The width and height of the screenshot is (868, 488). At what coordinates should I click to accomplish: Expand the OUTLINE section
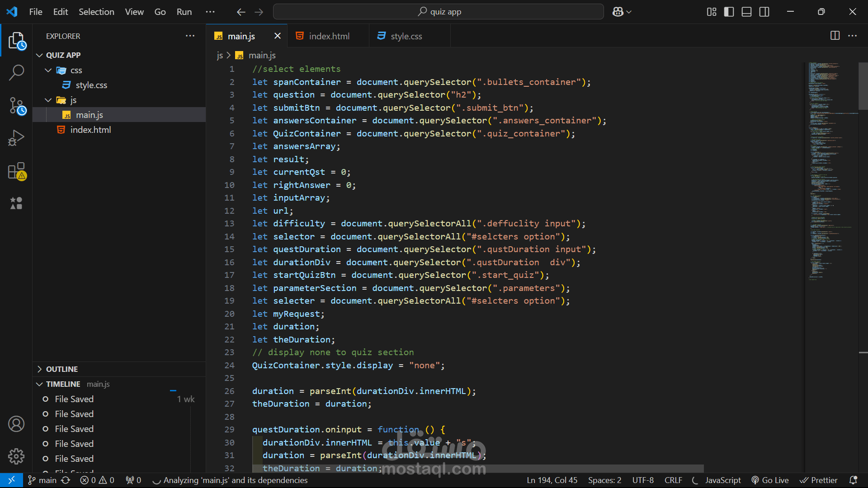[x=61, y=369]
